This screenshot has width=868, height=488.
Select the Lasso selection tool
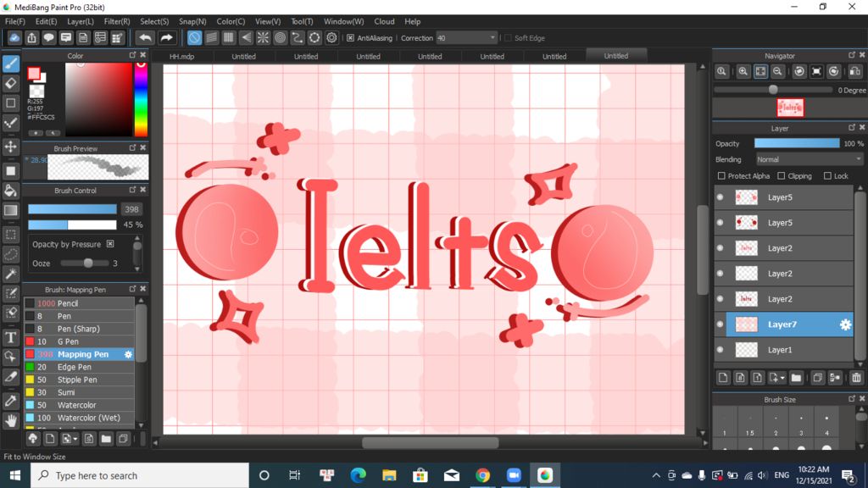tap(11, 254)
